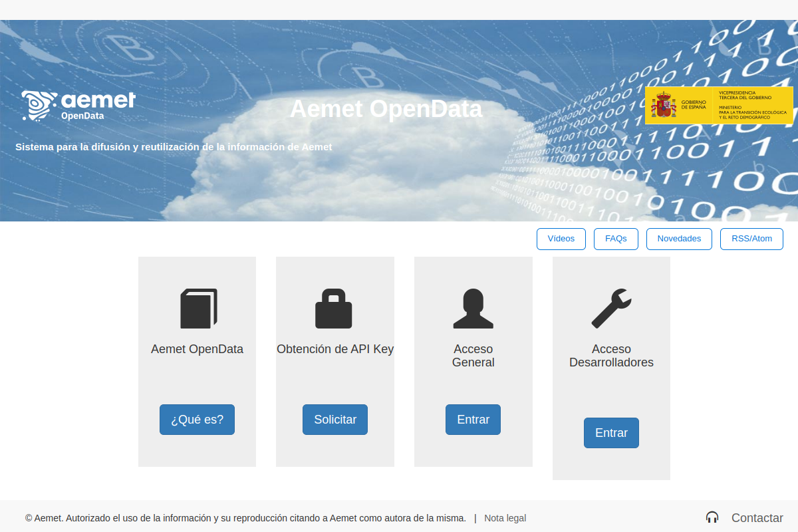Open the RSS/Atom feed
Viewport: 798px width, 532px height.
coord(751,239)
